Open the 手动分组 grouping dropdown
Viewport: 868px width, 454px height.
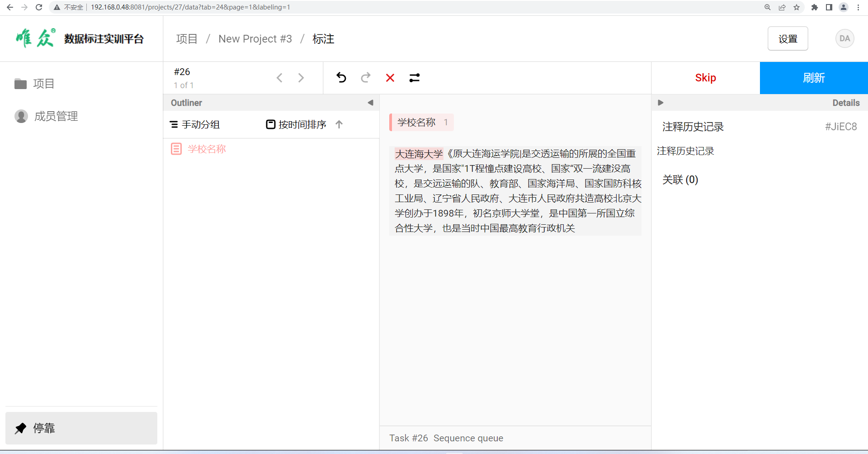point(195,124)
